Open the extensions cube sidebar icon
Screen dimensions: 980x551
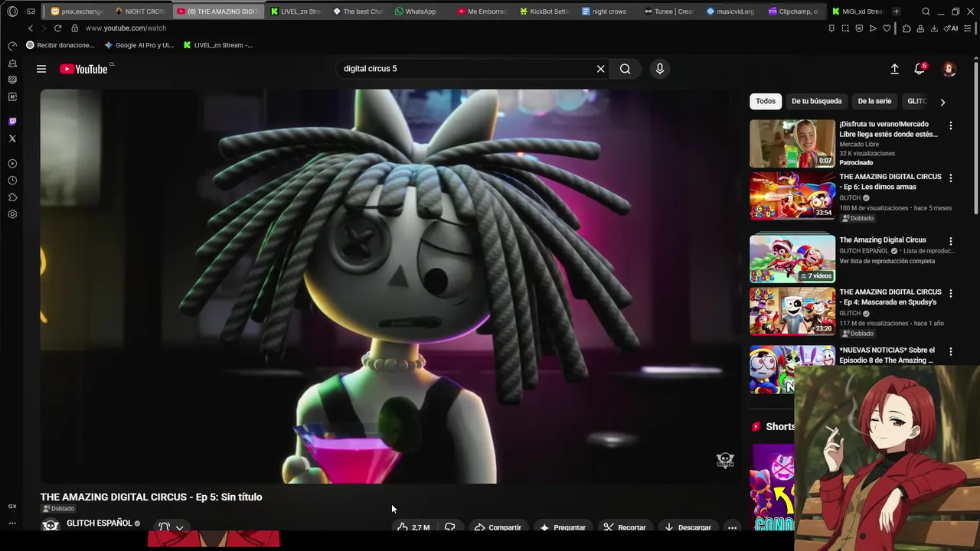pos(12,197)
